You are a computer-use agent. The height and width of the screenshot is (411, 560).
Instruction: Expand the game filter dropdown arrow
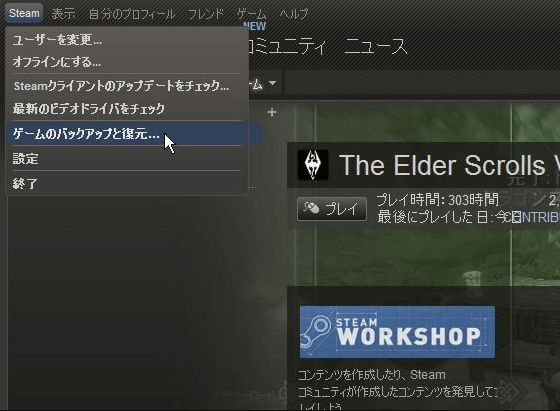[272, 83]
